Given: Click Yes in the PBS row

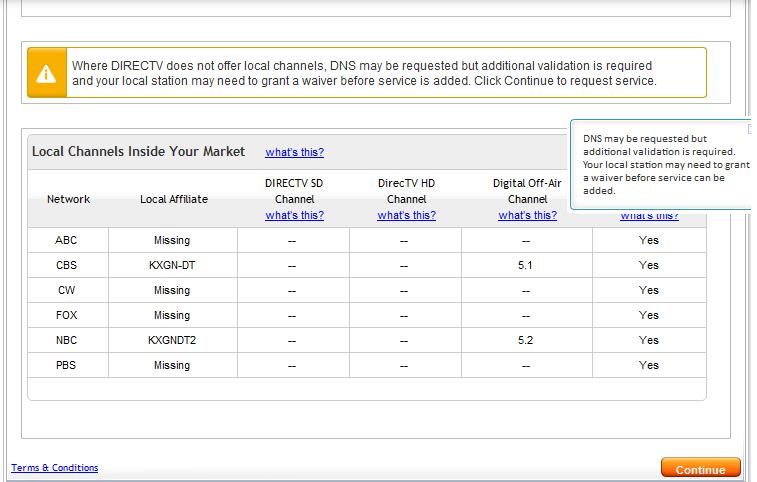Looking at the screenshot, I should pyautogui.click(x=648, y=365).
